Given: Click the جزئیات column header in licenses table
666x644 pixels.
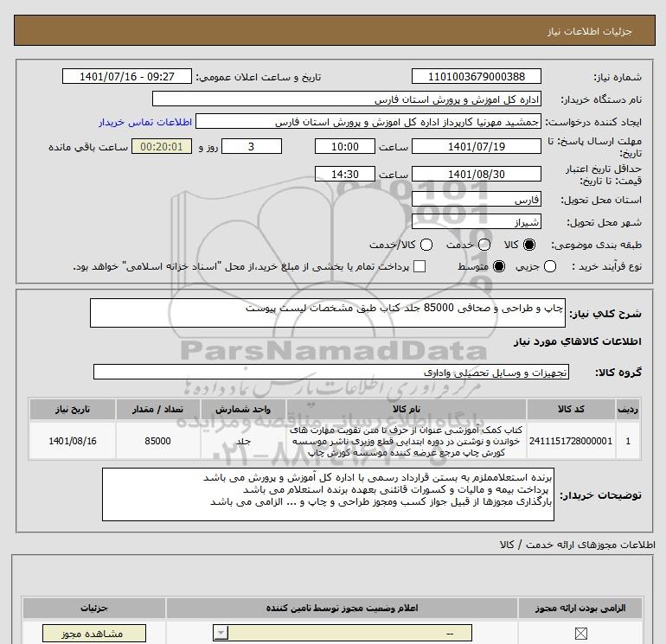Looking at the screenshot, I should (94, 608).
